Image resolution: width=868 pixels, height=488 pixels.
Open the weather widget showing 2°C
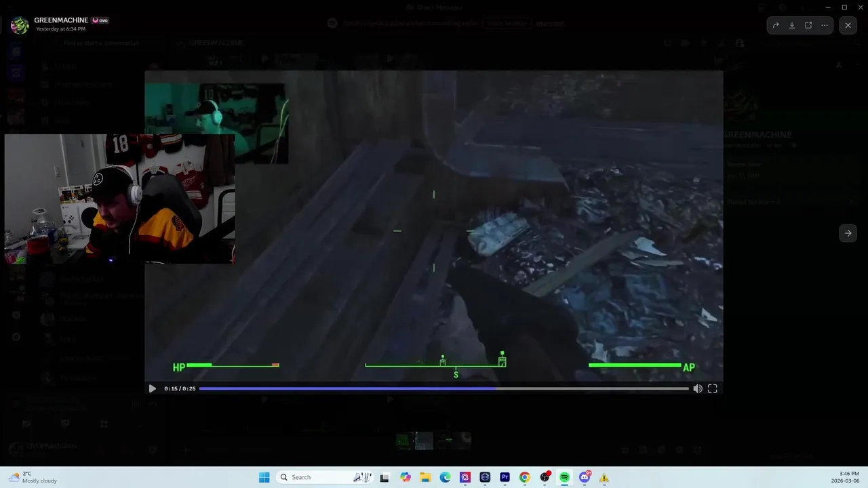click(x=33, y=477)
